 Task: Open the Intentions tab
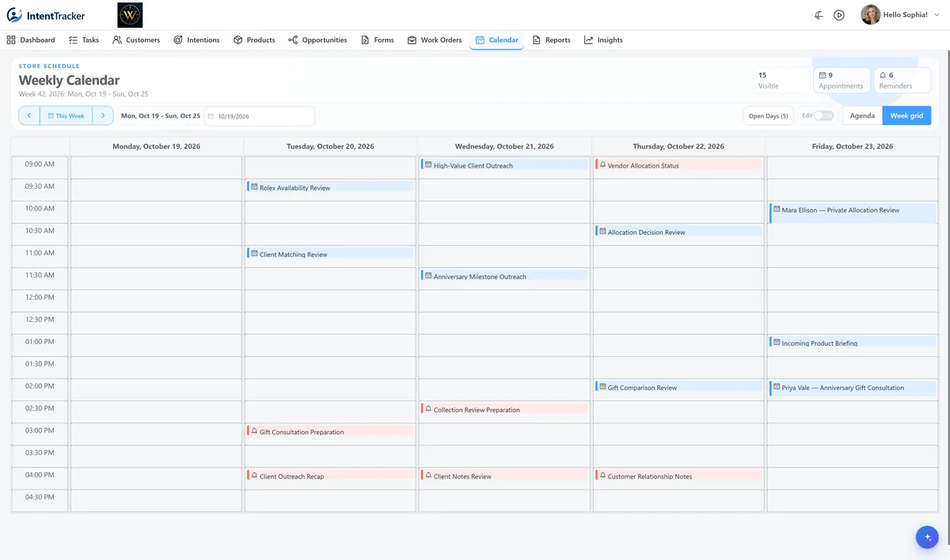click(x=196, y=40)
